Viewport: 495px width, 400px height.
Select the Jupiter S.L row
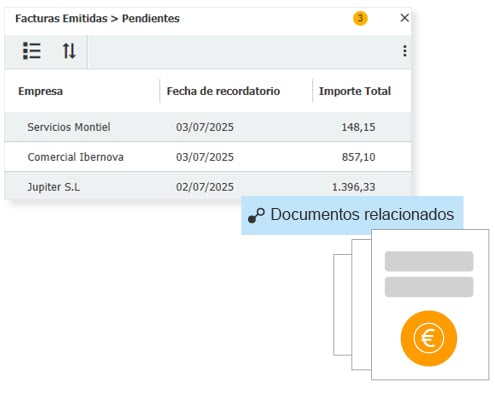click(208, 186)
